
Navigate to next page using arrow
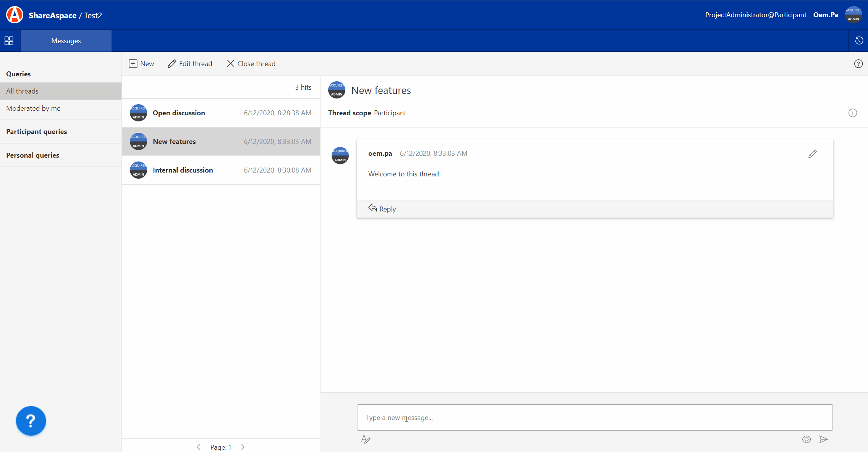(243, 447)
